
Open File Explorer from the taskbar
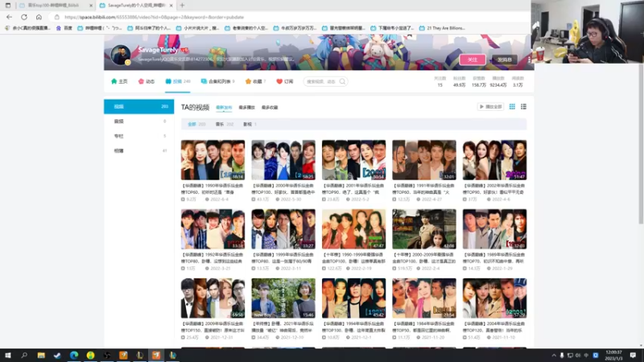[x=41, y=355]
